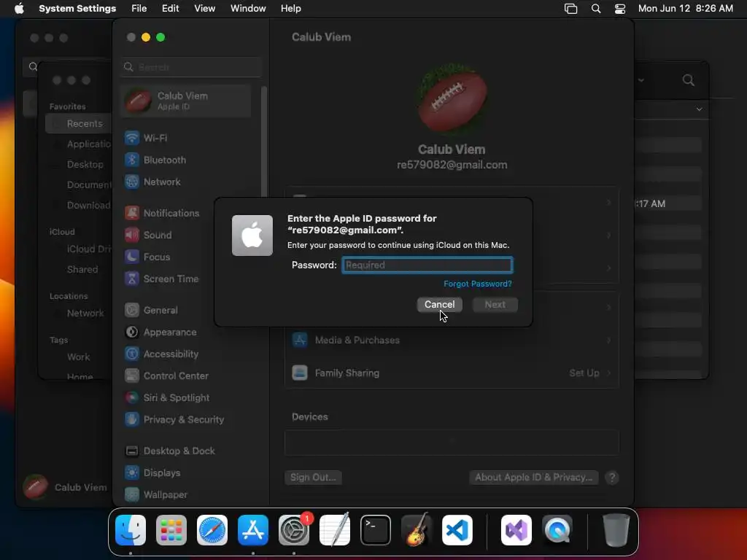
Task: Open the Window menu
Action: click(248, 9)
